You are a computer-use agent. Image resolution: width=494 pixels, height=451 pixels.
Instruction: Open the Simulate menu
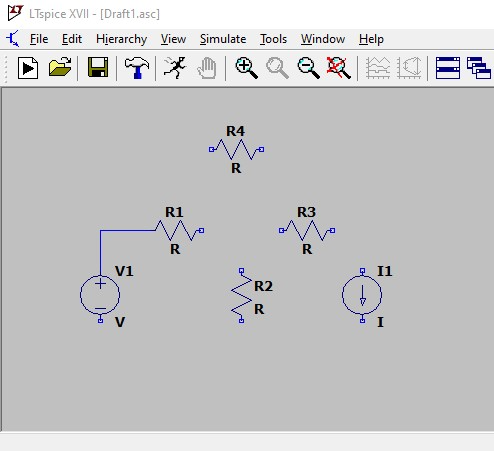pos(223,39)
